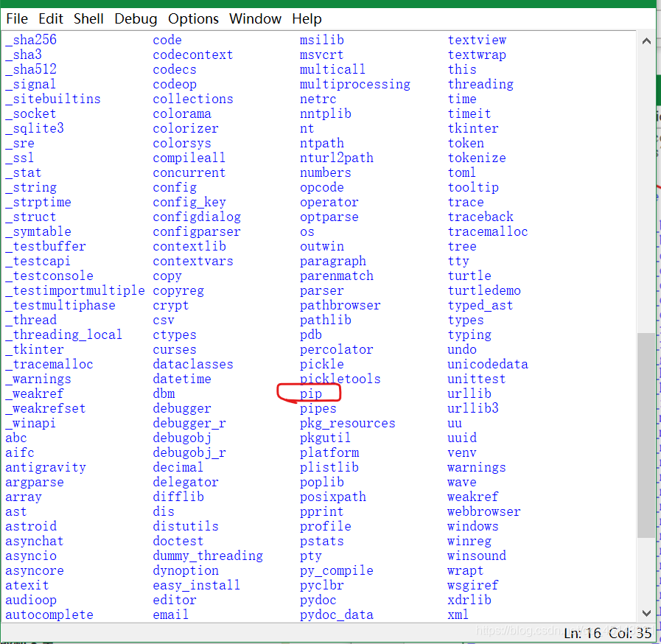Click the module name 'turtledemo'
This screenshot has height=644, width=661.
(x=484, y=290)
